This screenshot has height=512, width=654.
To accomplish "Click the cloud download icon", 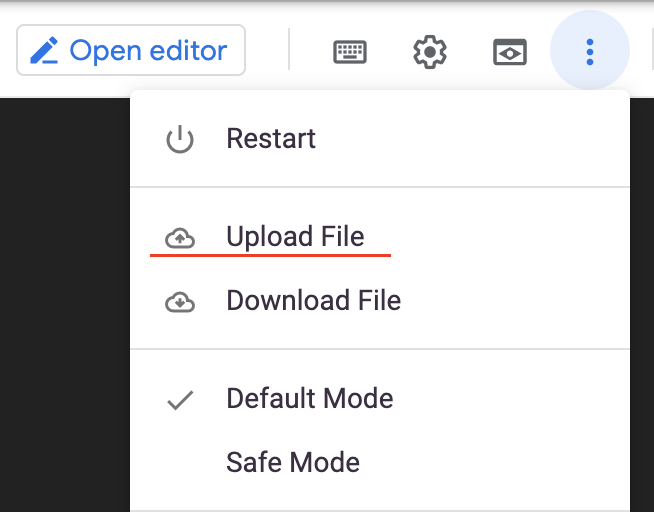I will coord(180,301).
